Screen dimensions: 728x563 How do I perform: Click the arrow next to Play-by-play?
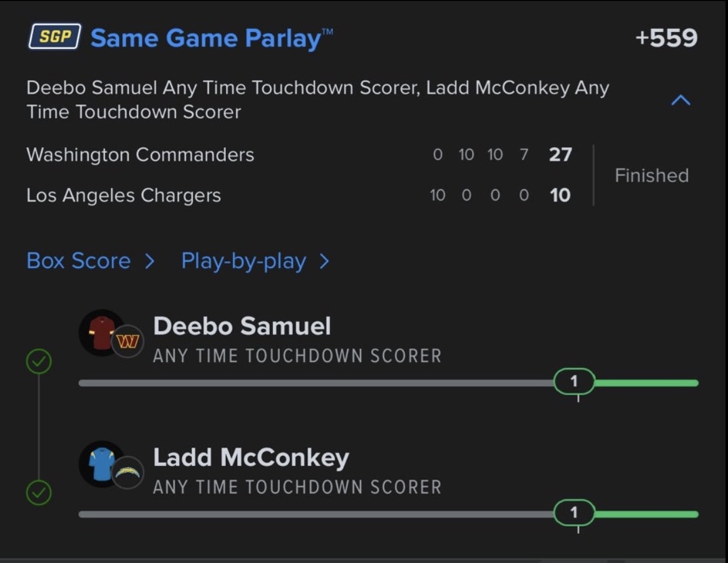pyautogui.click(x=324, y=261)
